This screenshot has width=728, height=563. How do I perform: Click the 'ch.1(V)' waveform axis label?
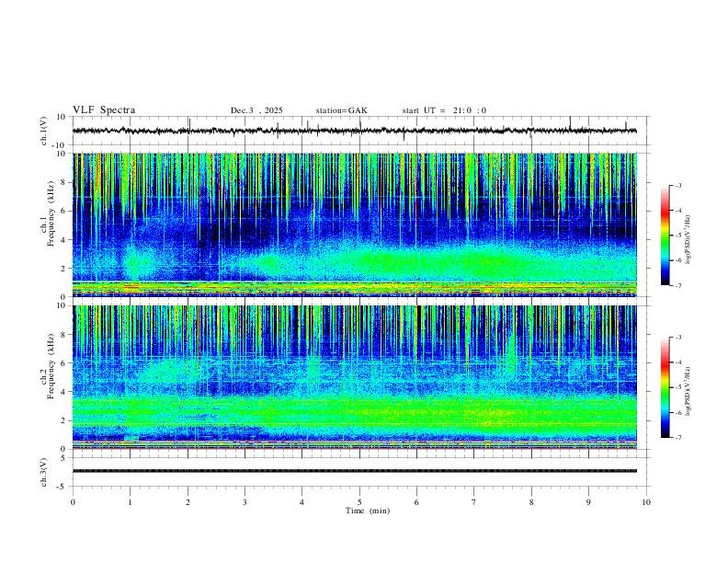coord(44,131)
